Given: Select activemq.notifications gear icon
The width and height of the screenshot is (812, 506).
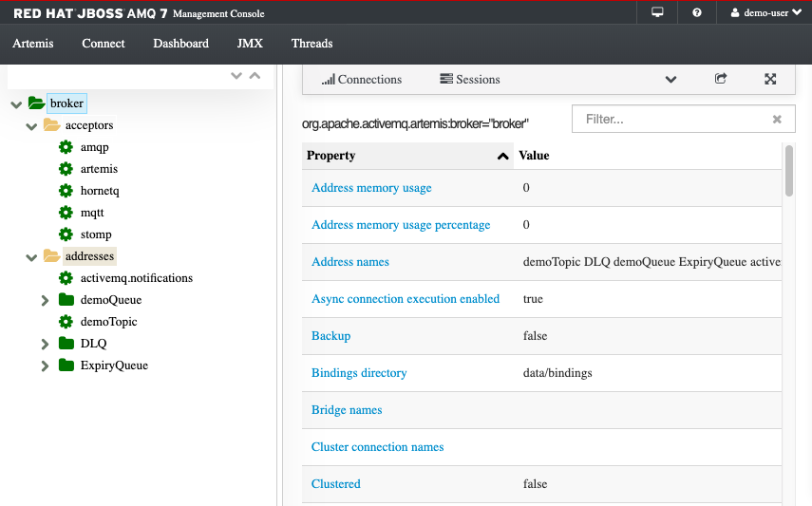Looking at the screenshot, I should coord(66,278).
